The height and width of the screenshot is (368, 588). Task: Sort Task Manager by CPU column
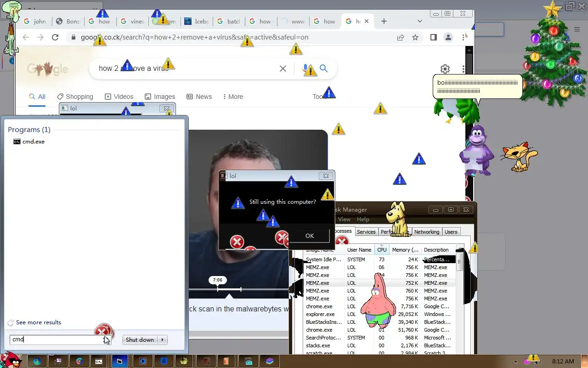[x=382, y=250]
